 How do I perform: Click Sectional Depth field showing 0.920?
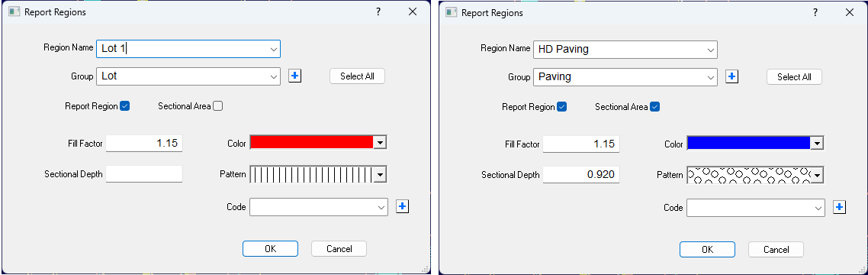(580, 175)
